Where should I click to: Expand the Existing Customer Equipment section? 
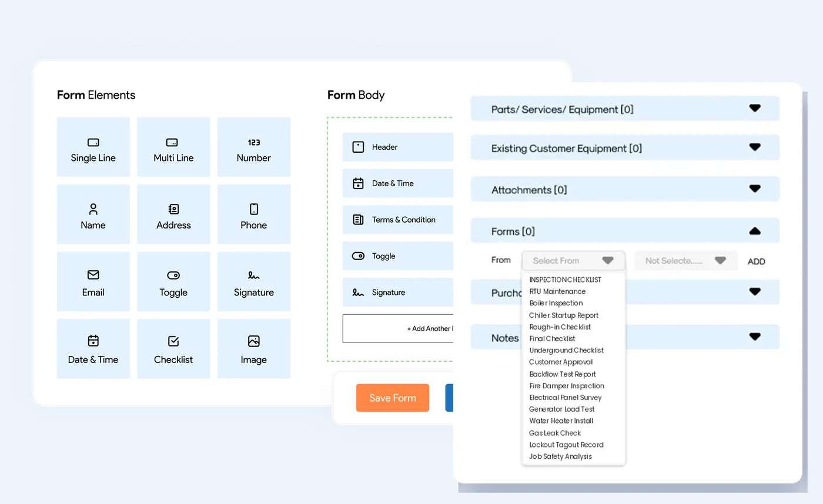tap(625, 148)
